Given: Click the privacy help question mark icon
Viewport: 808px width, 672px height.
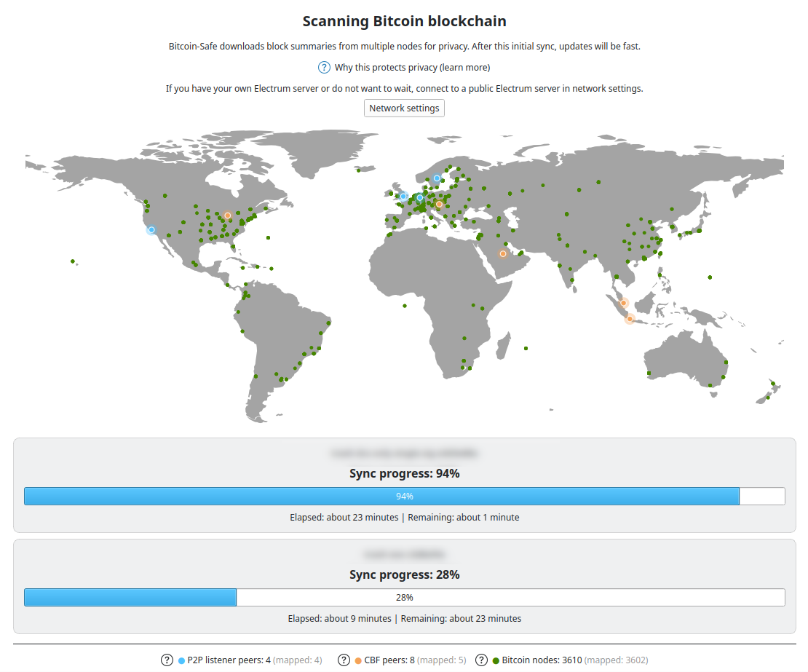Looking at the screenshot, I should point(324,68).
